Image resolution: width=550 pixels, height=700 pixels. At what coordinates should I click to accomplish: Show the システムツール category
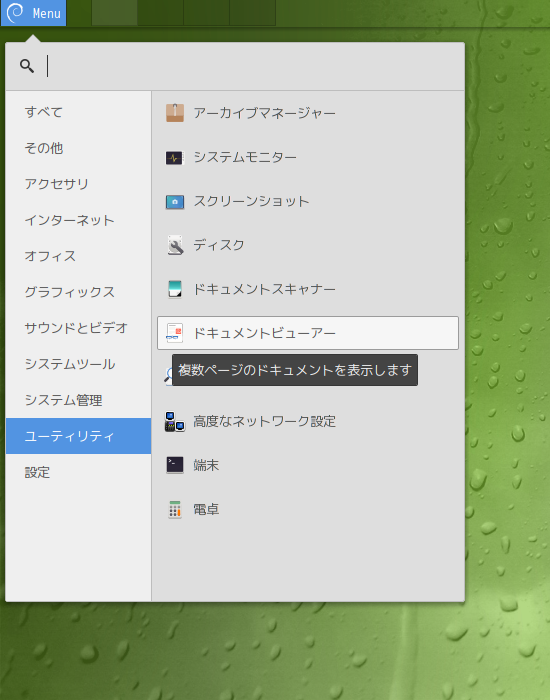pos(79,364)
